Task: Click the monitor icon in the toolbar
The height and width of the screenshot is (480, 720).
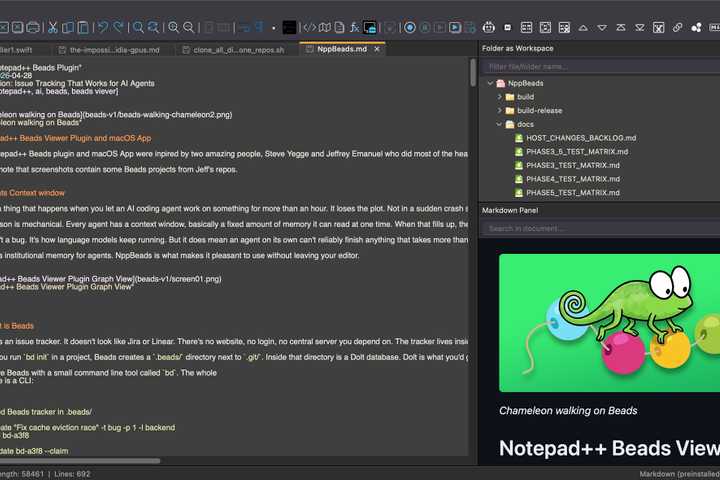Action: coord(370,28)
